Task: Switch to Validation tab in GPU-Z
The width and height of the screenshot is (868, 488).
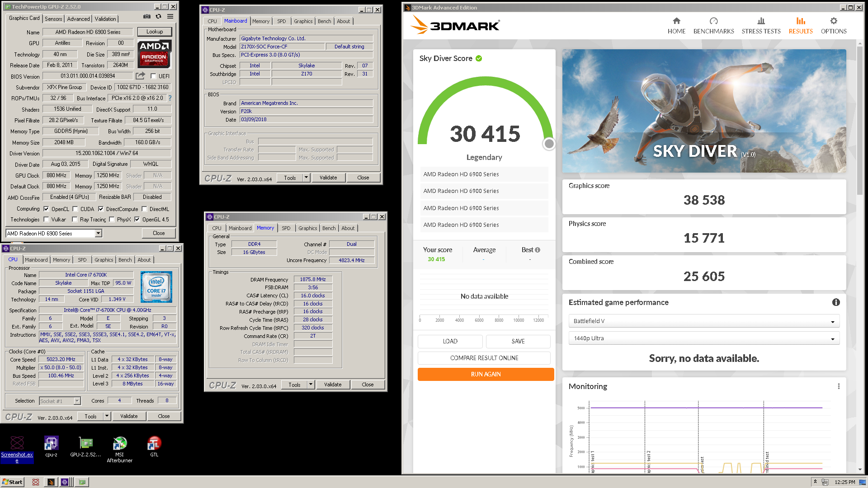Action: 105,19
